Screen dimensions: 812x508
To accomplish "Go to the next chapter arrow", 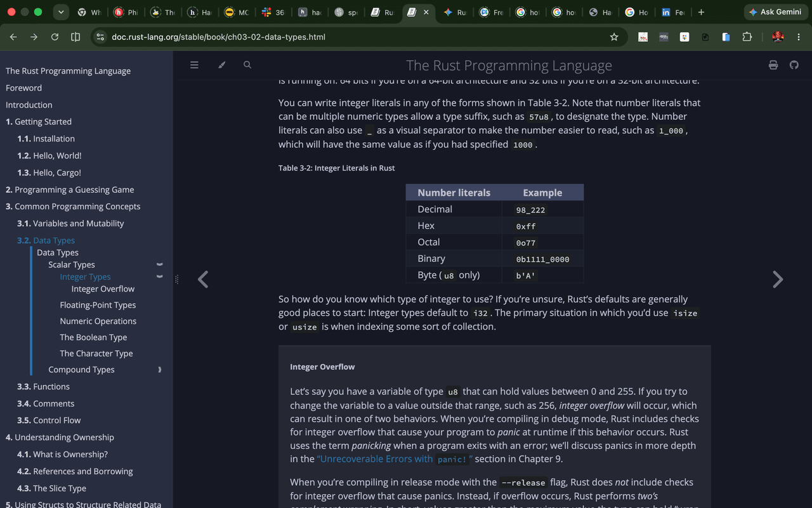I will pyautogui.click(x=778, y=279).
